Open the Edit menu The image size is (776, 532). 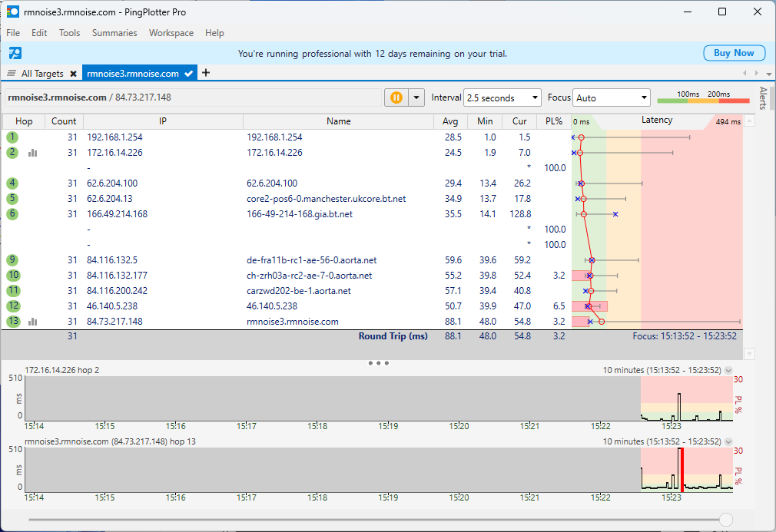pos(39,33)
